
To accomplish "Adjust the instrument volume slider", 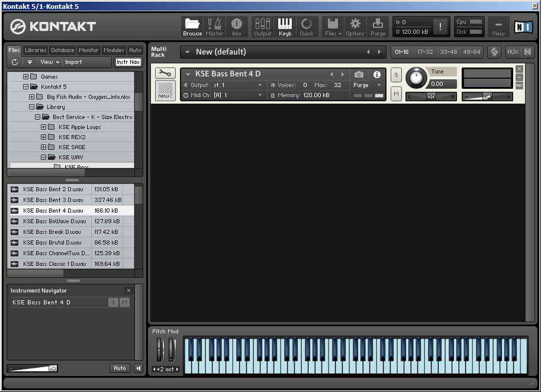I will point(487,97).
